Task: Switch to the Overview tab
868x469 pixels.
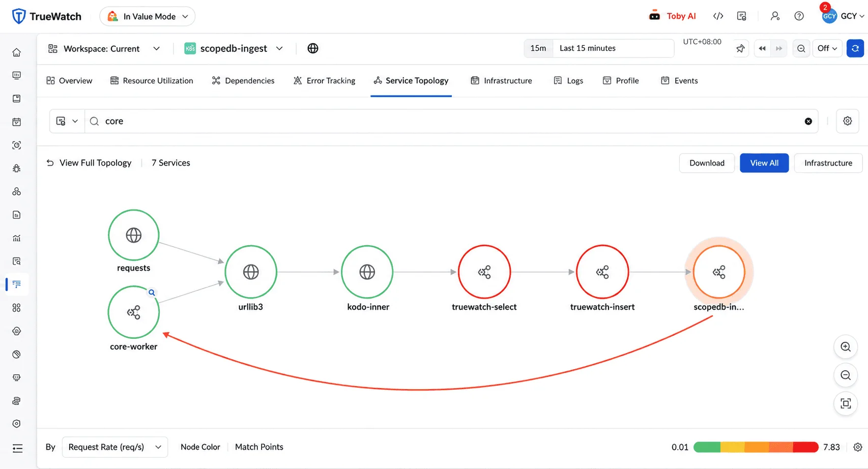Action: pyautogui.click(x=69, y=80)
